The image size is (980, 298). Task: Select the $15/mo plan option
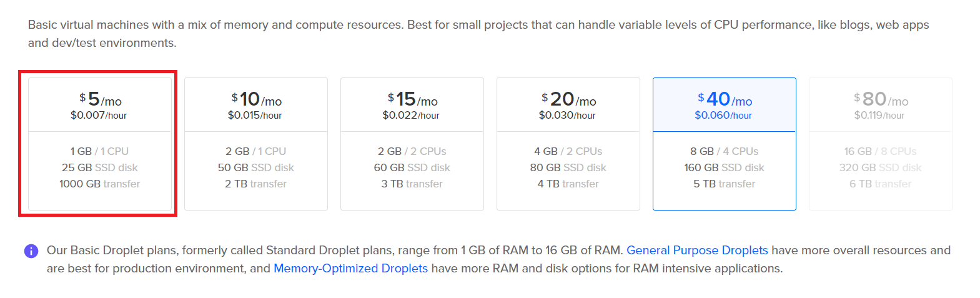(412, 144)
